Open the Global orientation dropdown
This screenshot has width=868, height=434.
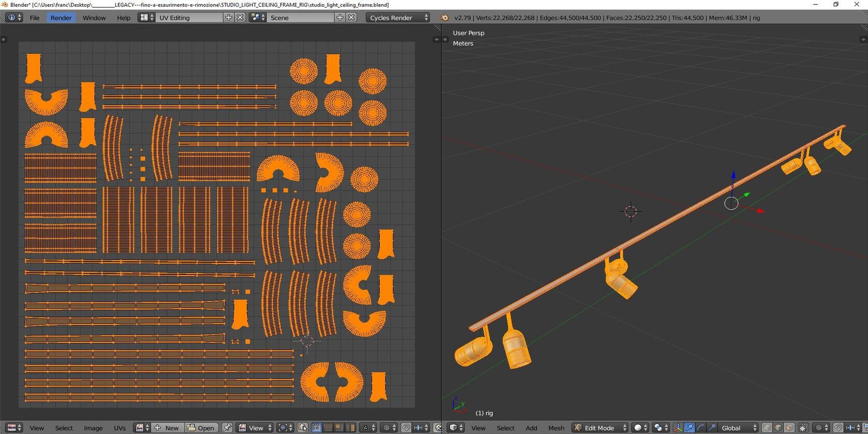pos(738,428)
